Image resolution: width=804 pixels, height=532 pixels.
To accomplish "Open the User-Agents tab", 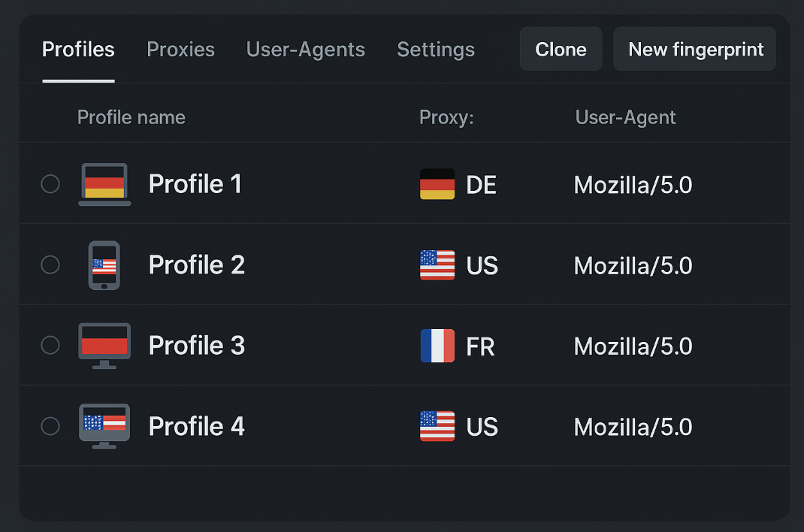I will 305,50.
